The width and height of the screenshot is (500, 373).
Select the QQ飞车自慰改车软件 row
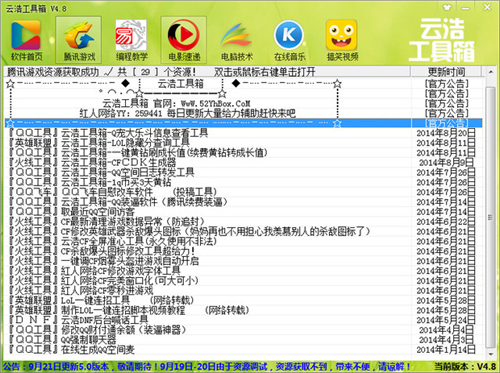(243, 192)
